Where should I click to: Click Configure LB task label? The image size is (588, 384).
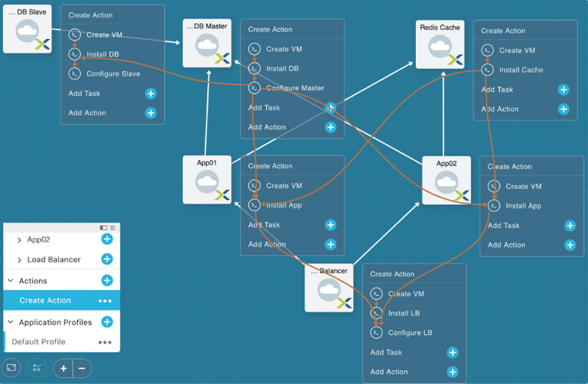tap(410, 333)
